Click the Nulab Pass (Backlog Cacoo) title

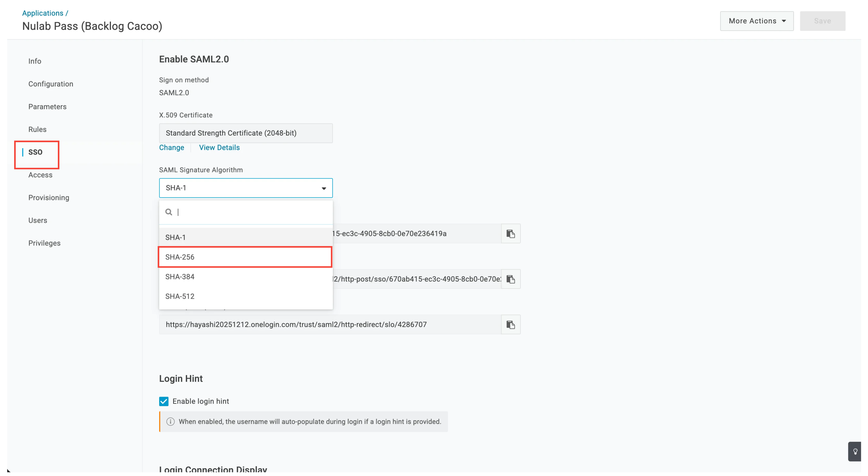coord(92,26)
